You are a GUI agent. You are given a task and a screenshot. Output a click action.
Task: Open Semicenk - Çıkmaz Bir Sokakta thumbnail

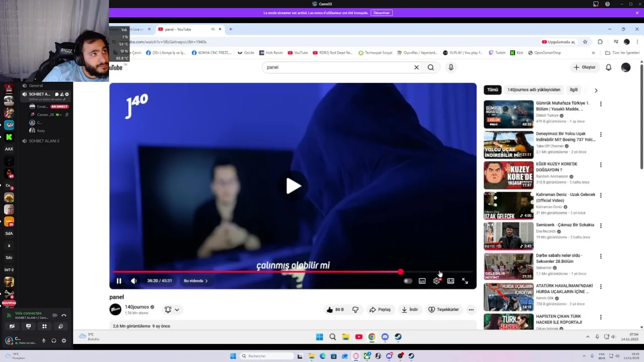tap(509, 236)
